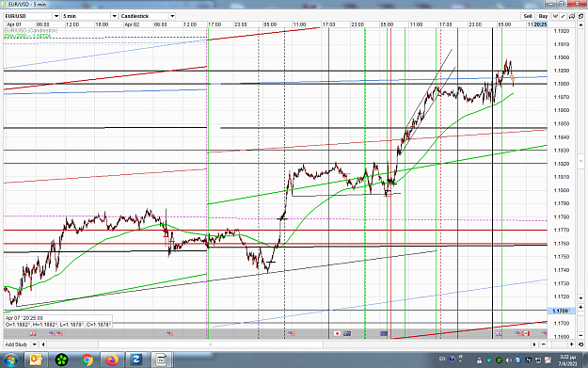
Task: Click the Apr 07 20:25:00 info readout
Action: tap(24, 318)
